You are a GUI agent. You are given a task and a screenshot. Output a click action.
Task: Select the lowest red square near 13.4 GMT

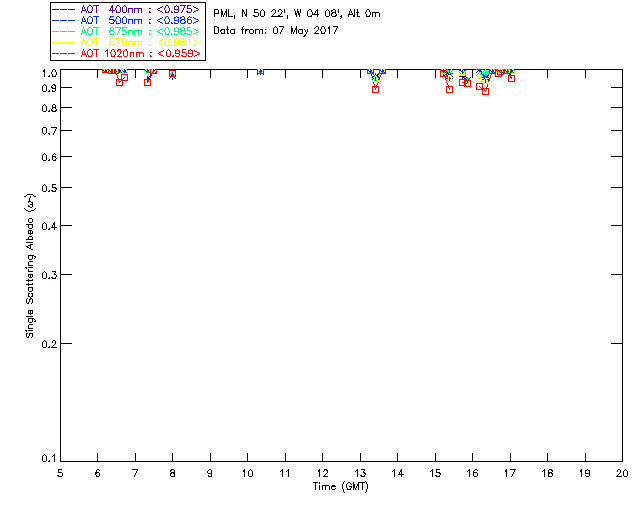[376, 89]
